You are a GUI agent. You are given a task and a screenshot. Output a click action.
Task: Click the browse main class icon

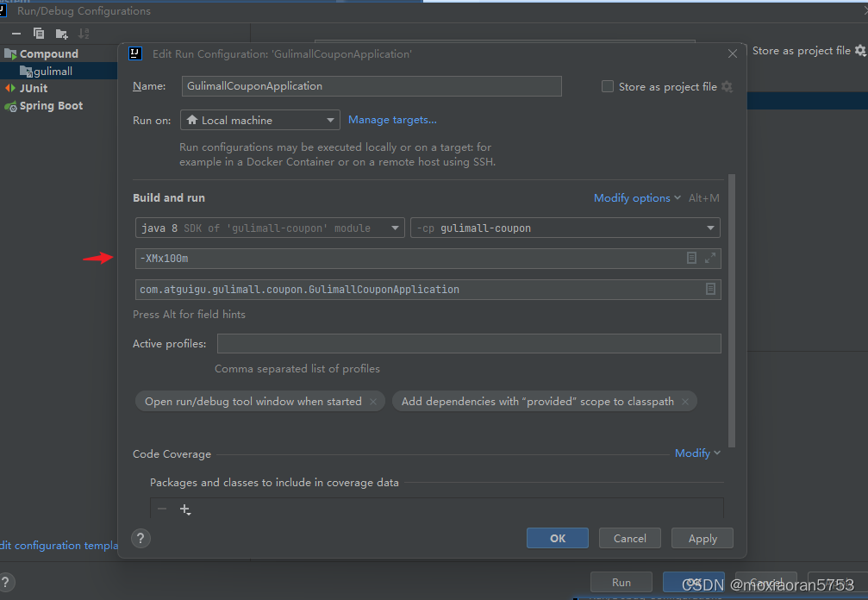click(x=710, y=289)
